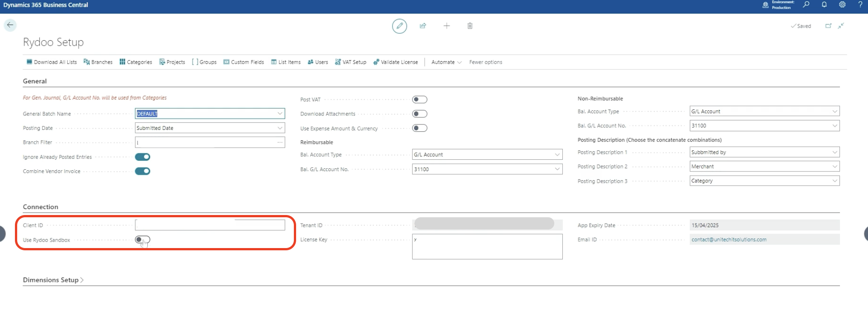Open Posting Description 3 dropdown
This screenshot has height=325, width=868.
[x=835, y=181]
